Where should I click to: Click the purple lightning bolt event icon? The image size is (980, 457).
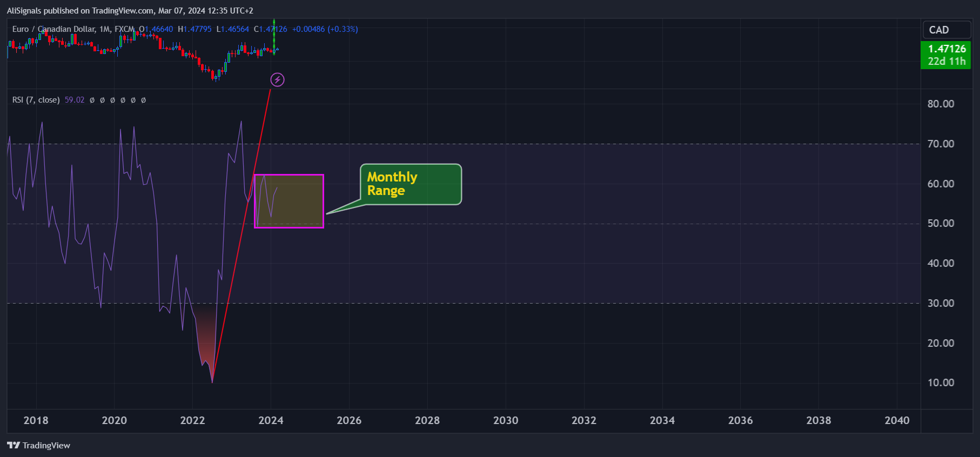pyautogui.click(x=277, y=80)
